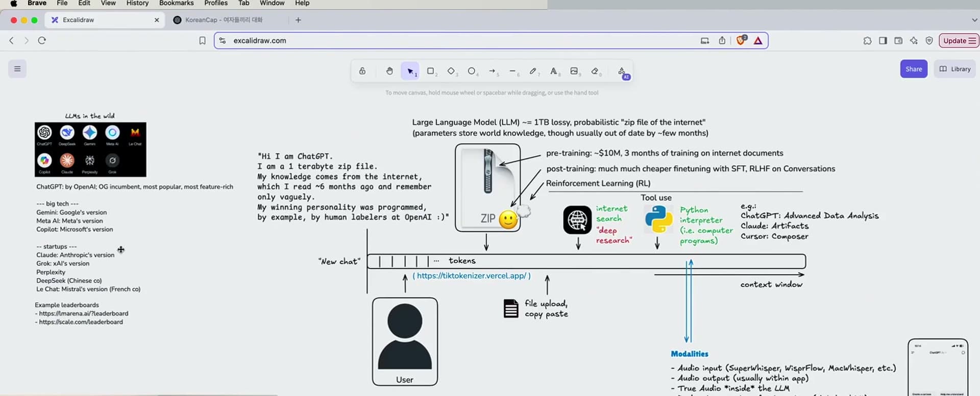Open the more tools AI shapes menu
Screen dimensions: 980x396
[x=622, y=71]
